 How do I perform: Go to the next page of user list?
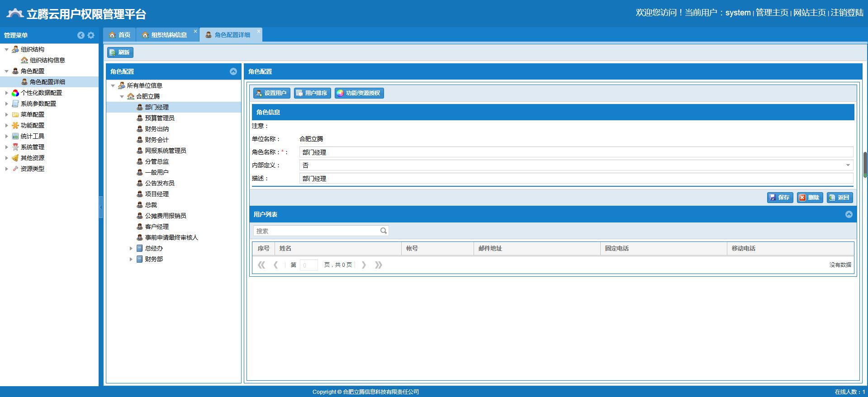364,265
